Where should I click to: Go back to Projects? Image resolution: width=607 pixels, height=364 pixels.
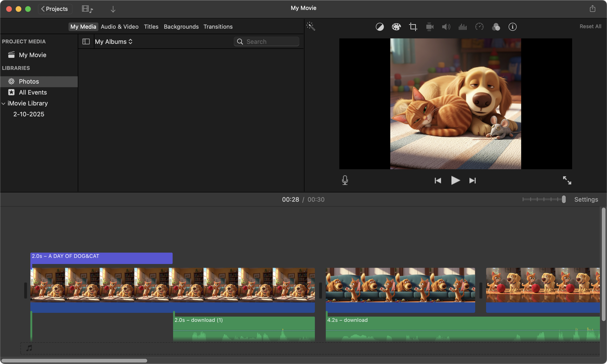55,9
